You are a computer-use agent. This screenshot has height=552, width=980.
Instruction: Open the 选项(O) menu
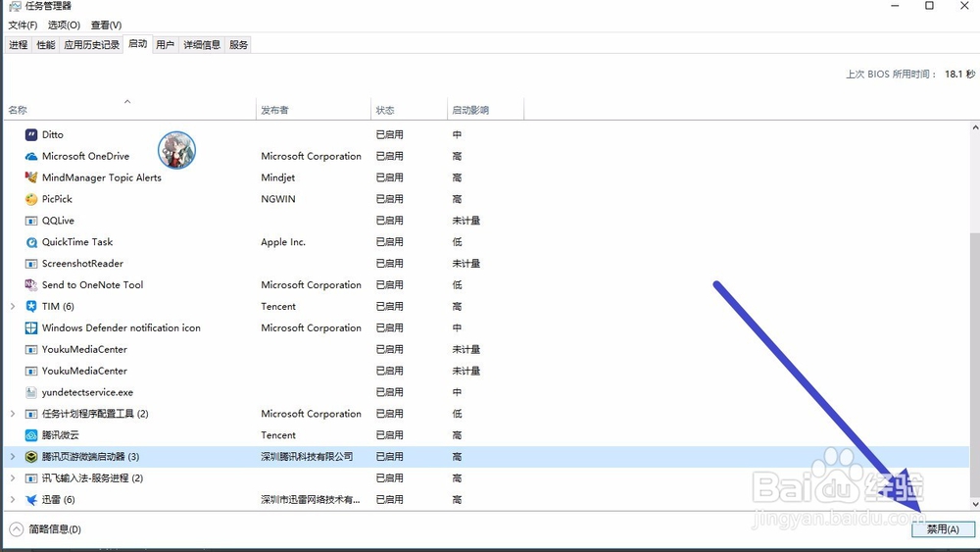click(x=64, y=25)
